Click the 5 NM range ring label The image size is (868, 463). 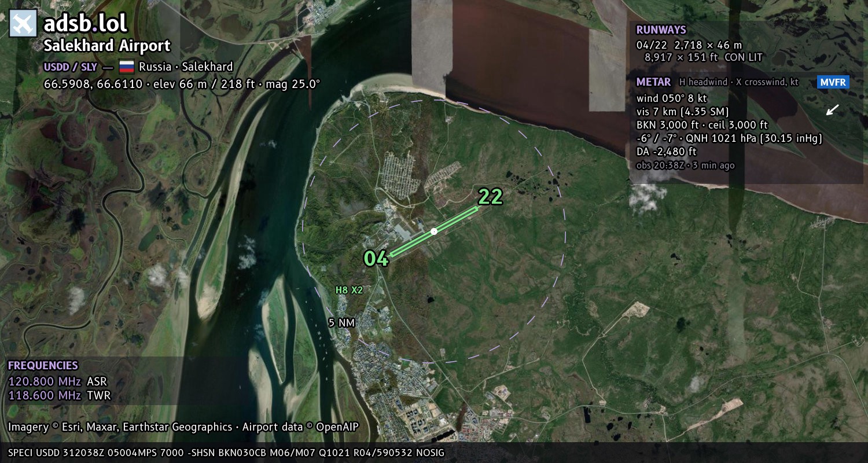(x=341, y=323)
